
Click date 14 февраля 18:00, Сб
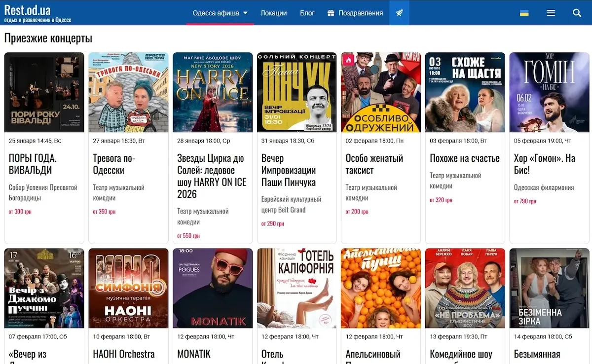point(543,337)
